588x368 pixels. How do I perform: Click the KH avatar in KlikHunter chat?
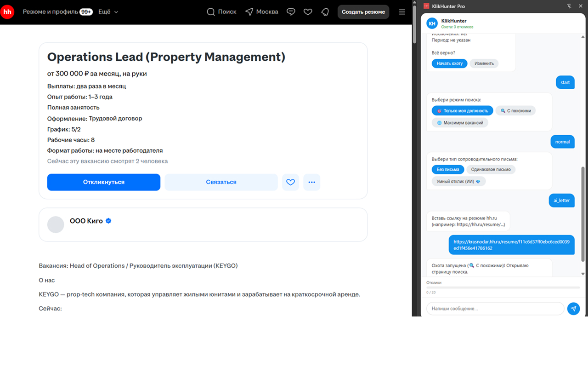432,23
